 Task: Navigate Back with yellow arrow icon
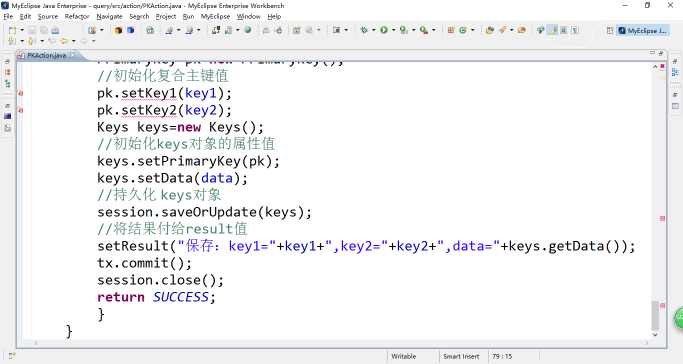click(x=64, y=41)
